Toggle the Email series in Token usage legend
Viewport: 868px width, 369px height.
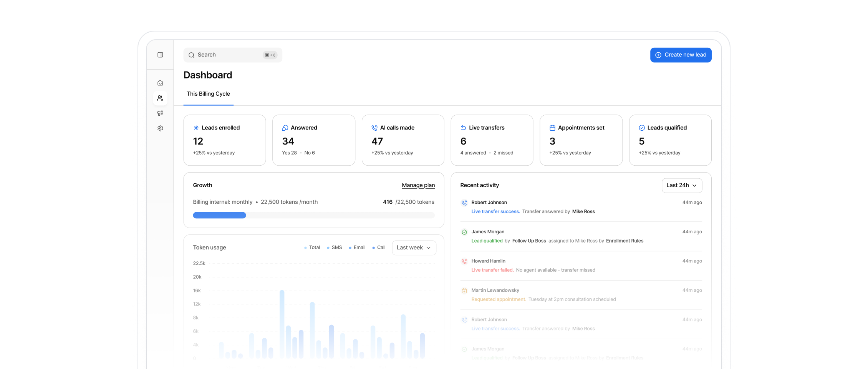point(357,248)
